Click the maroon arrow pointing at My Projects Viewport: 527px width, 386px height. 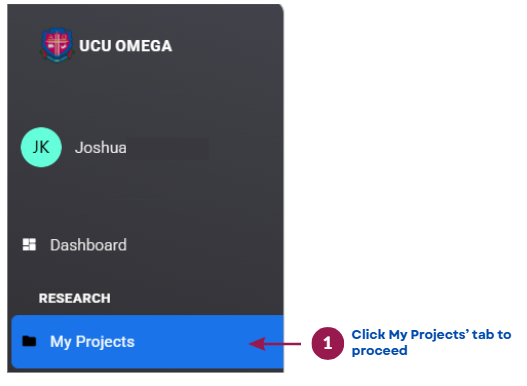[x=275, y=344]
